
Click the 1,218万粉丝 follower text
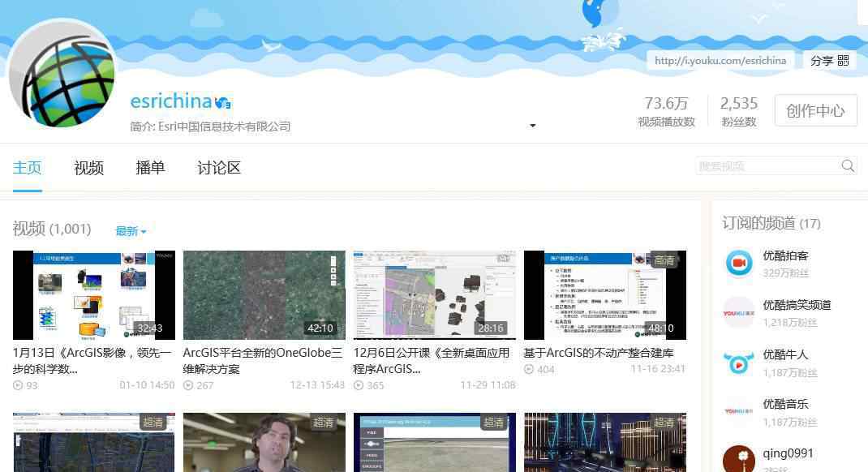pyautogui.click(x=790, y=323)
